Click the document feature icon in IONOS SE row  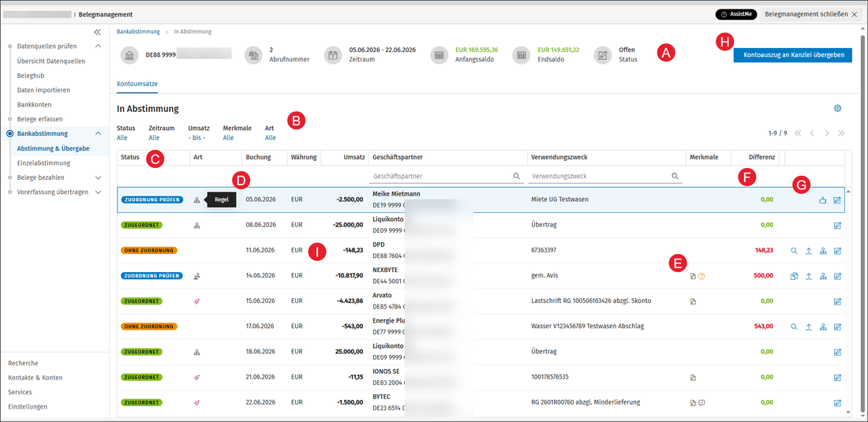click(693, 377)
